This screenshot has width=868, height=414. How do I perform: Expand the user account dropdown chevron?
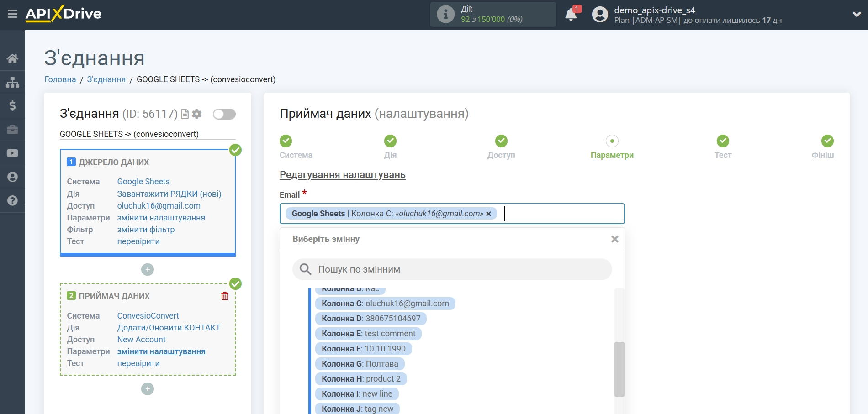857,15
